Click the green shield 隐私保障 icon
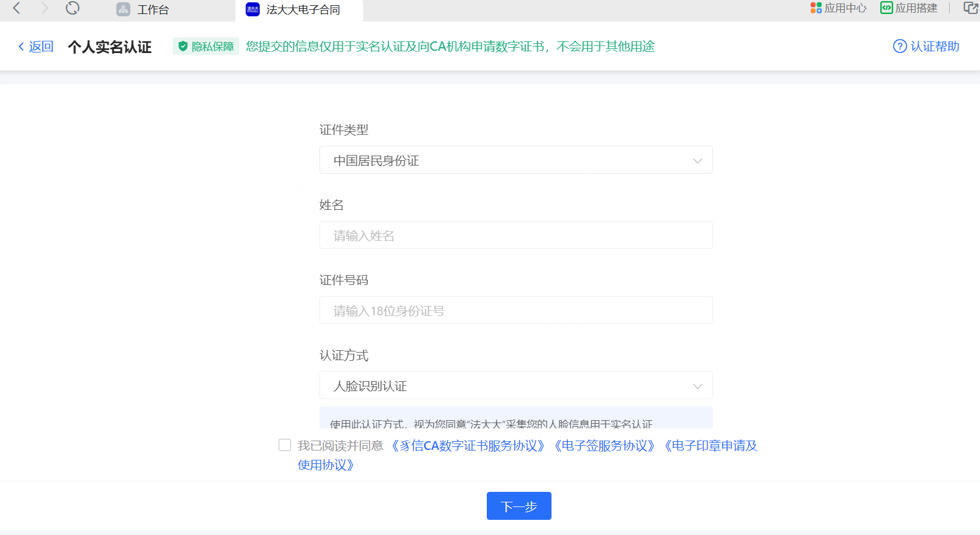 (x=183, y=47)
